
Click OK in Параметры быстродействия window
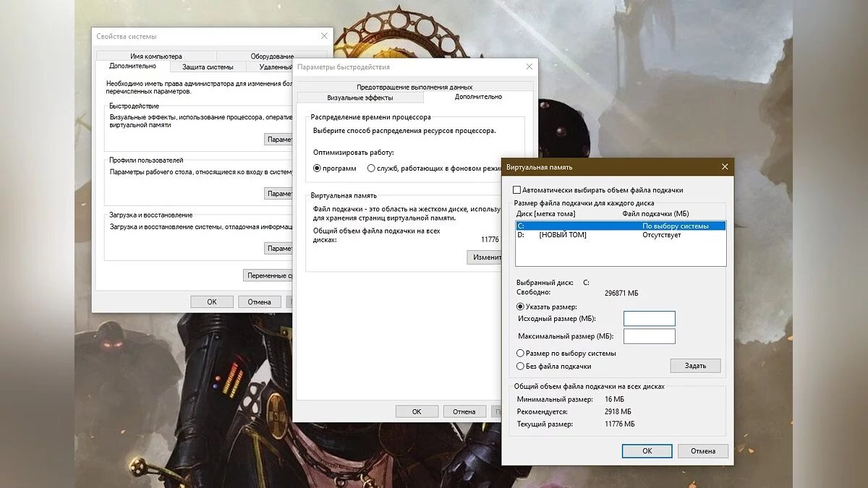[x=417, y=411]
